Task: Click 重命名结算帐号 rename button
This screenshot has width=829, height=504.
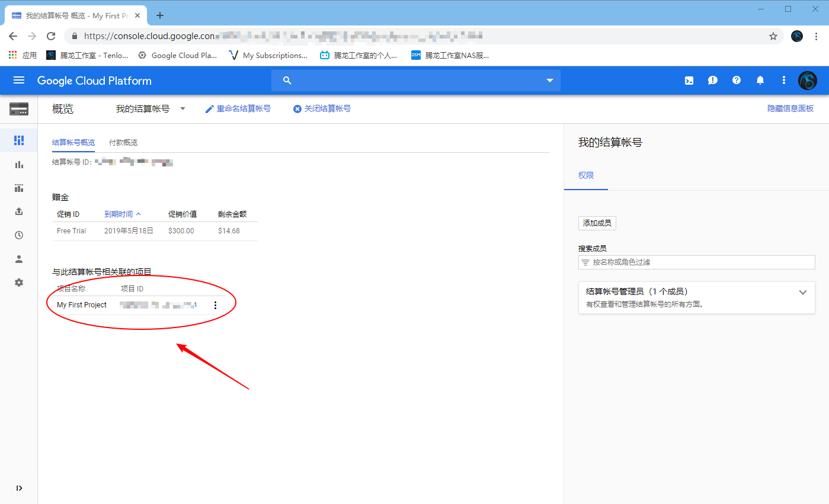Action: tap(238, 109)
